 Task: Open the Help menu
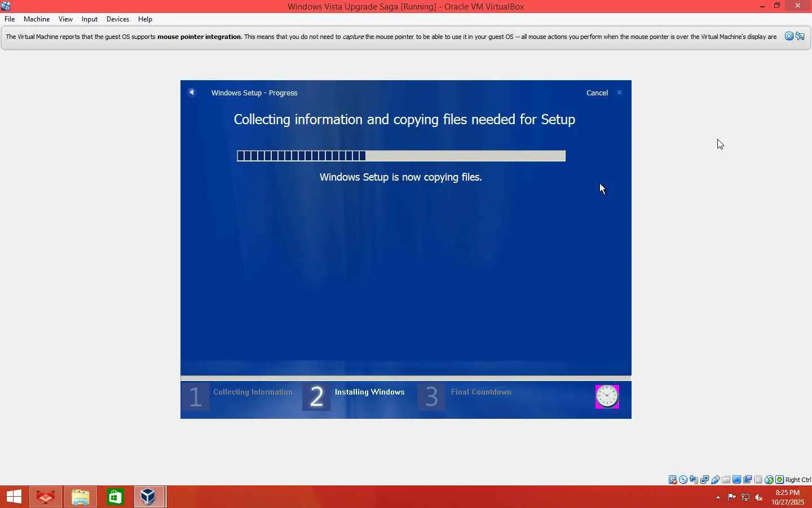click(145, 19)
